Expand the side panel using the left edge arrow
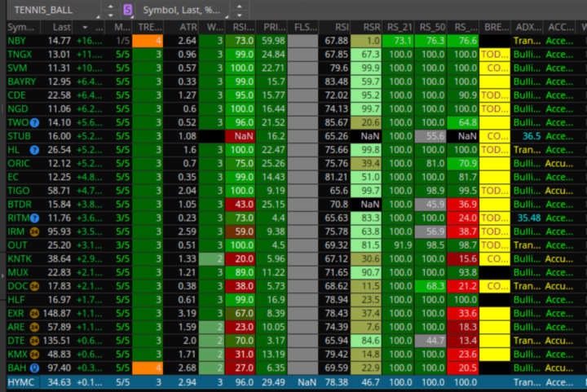587x392 pixels. tap(2, 275)
